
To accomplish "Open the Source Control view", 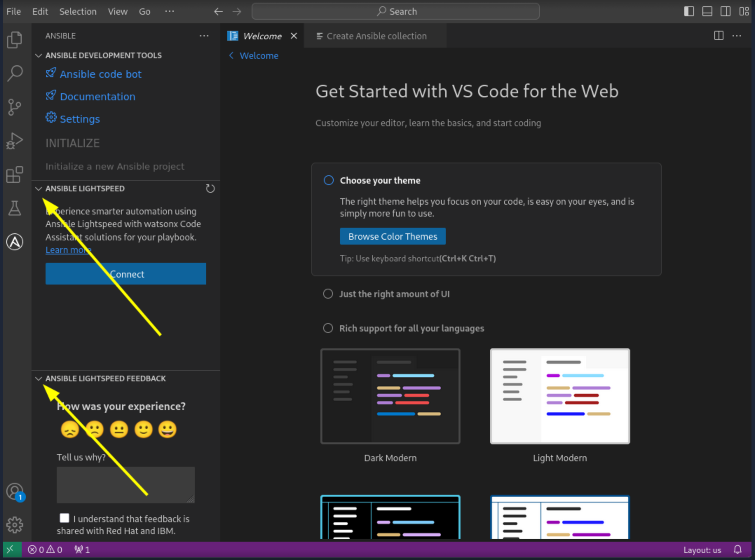I will click(15, 107).
